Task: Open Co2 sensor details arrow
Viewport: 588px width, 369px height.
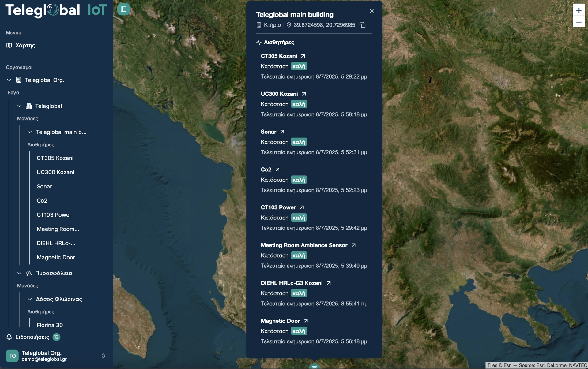Action: click(x=277, y=170)
